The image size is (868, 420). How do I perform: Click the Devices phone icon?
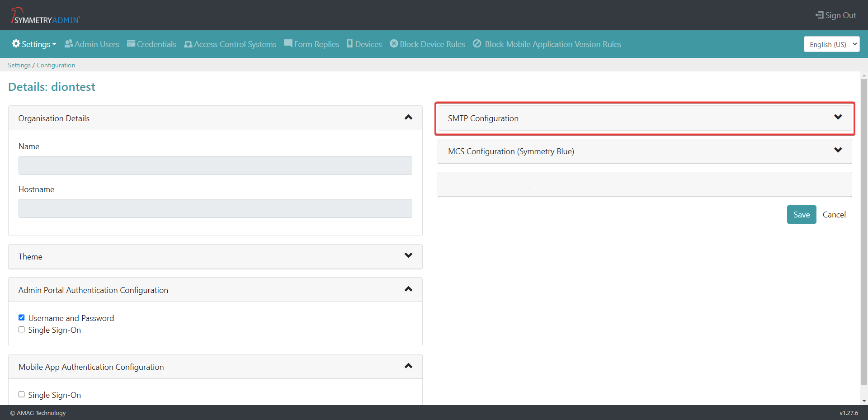[350, 43]
